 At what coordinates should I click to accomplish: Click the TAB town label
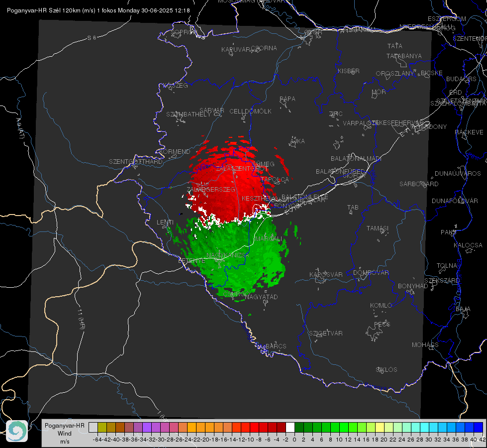[353, 208]
